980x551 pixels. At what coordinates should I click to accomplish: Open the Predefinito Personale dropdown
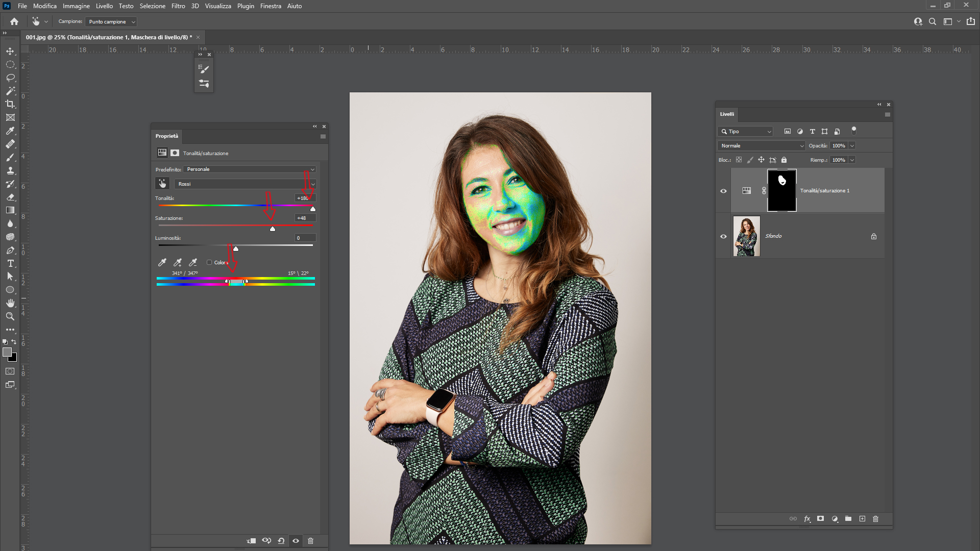click(x=250, y=169)
